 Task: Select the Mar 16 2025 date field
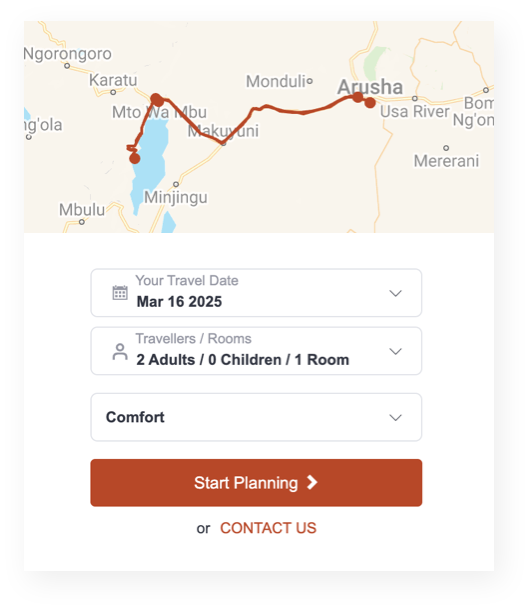pos(256,293)
